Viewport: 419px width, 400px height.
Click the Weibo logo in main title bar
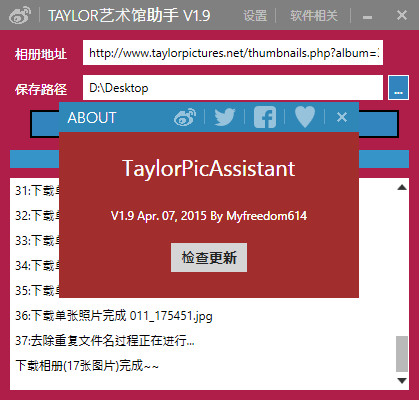coord(20,15)
